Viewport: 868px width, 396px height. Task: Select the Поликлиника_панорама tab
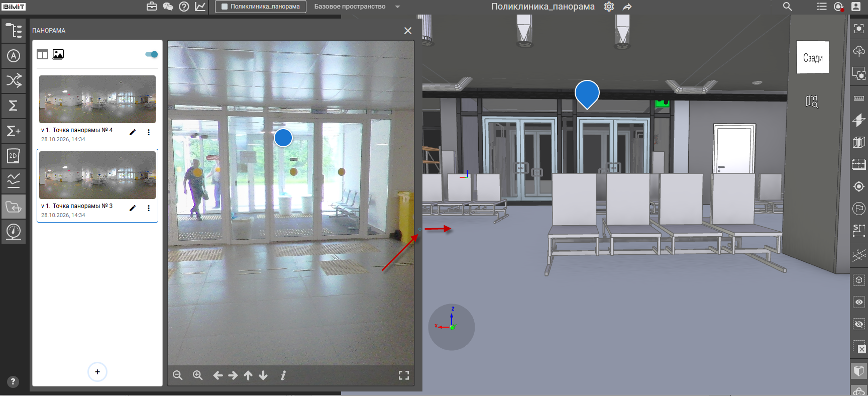click(x=261, y=7)
